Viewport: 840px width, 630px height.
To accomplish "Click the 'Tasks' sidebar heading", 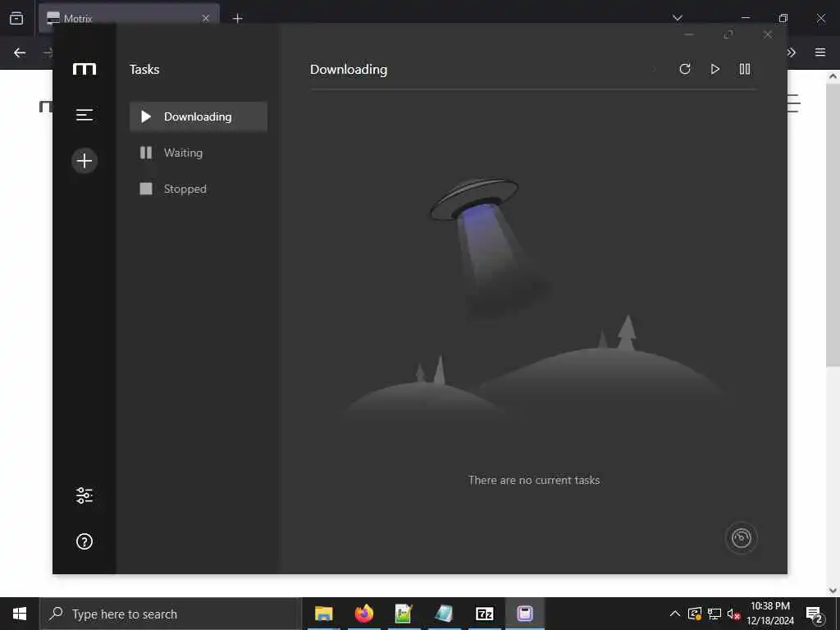I will [144, 70].
